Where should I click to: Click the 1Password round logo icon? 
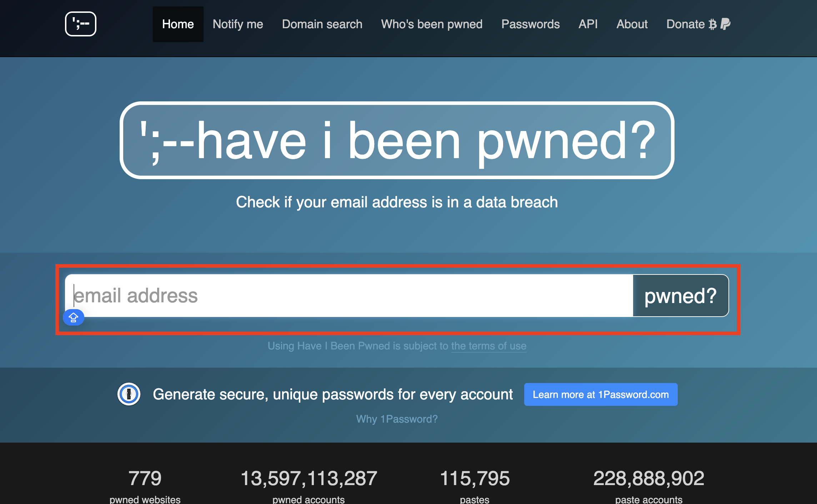pos(129,394)
